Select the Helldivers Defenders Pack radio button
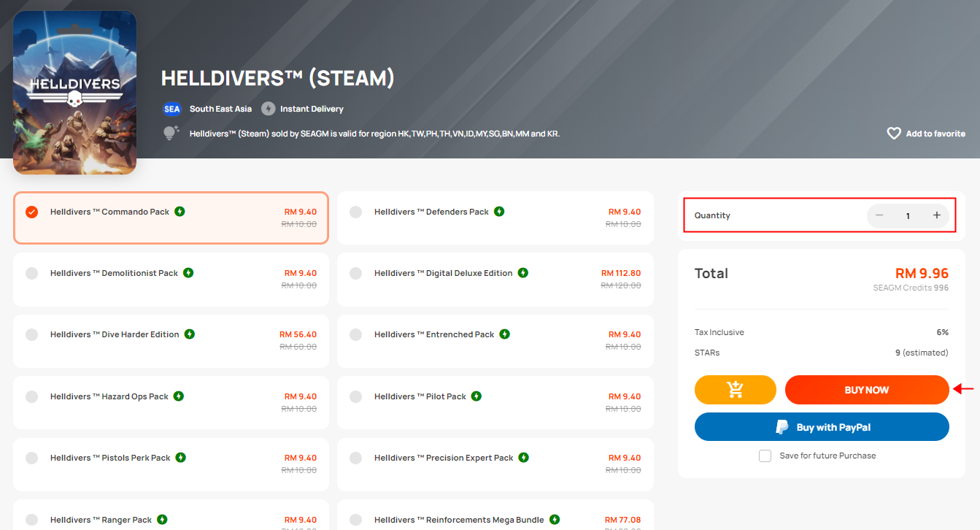This screenshot has height=530, width=980. (x=355, y=212)
